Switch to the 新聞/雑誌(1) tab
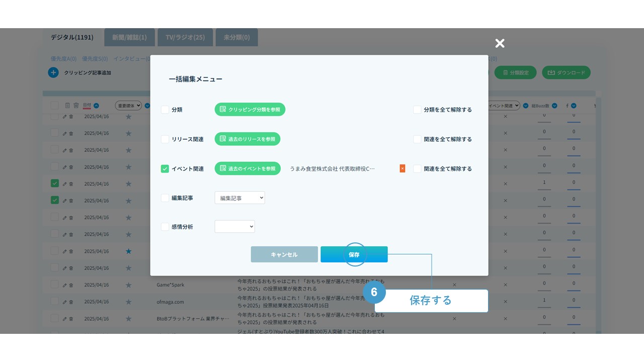The height and width of the screenshot is (362, 644). coord(129,38)
